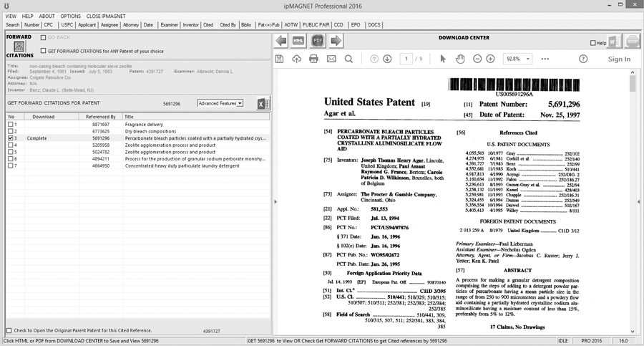This screenshot has height=346, width=644.
Task: Click the cloud upload icon
Action: point(296,59)
